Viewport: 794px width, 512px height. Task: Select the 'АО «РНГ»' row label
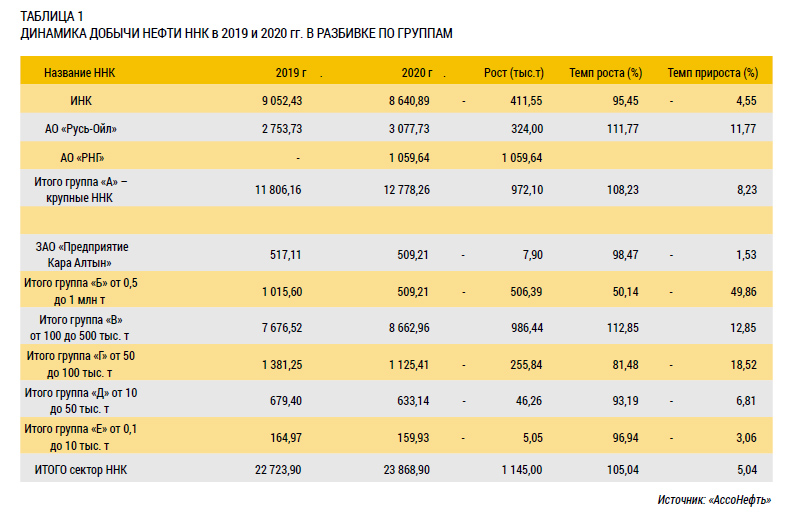[x=82, y=158]
